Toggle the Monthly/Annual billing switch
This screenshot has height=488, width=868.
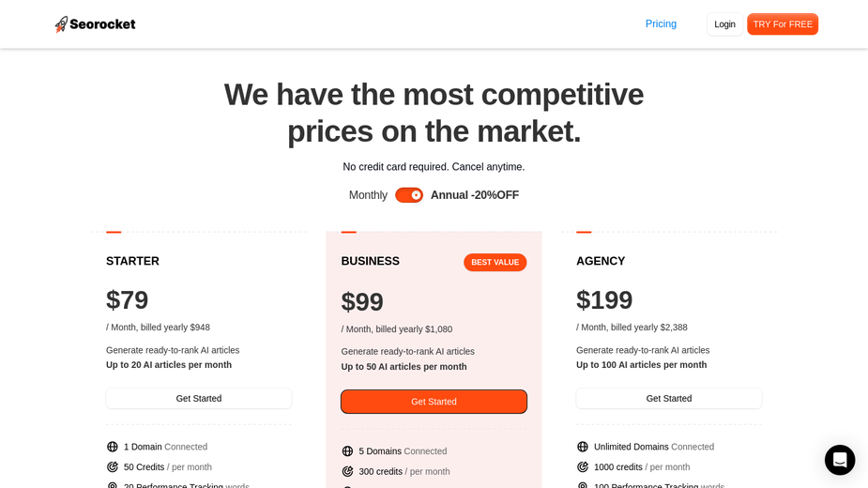tap(409, 195)
